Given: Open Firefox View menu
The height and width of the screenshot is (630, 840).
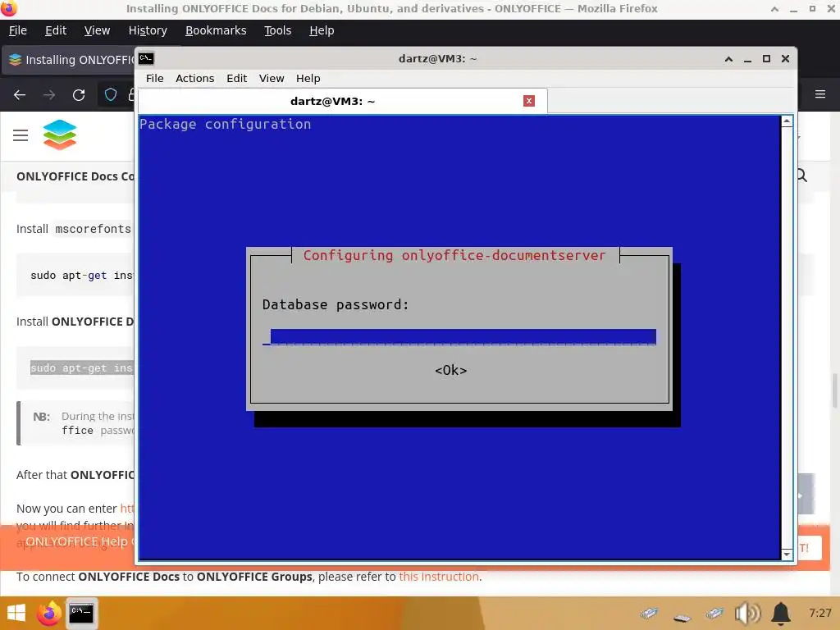Looking at the screenshot, I should pyautogui.click(x=97, y=30).
